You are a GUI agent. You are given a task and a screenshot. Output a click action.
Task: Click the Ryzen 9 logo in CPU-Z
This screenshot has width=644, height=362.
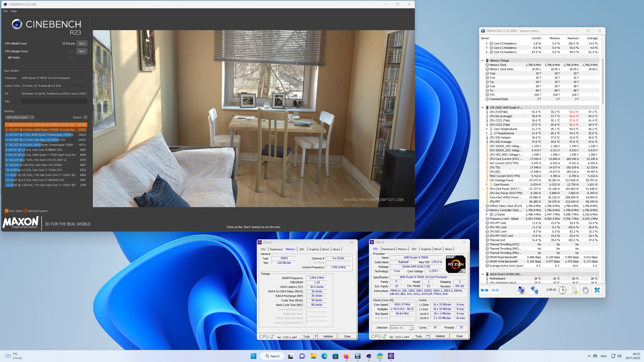point(456,264)
